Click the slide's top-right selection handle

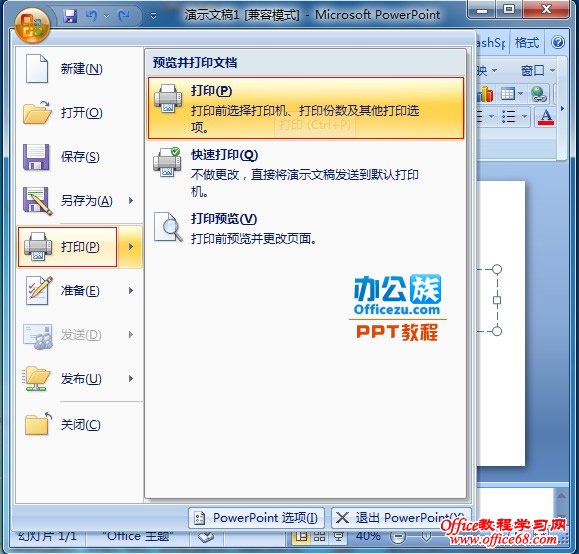tap(497, 269)
